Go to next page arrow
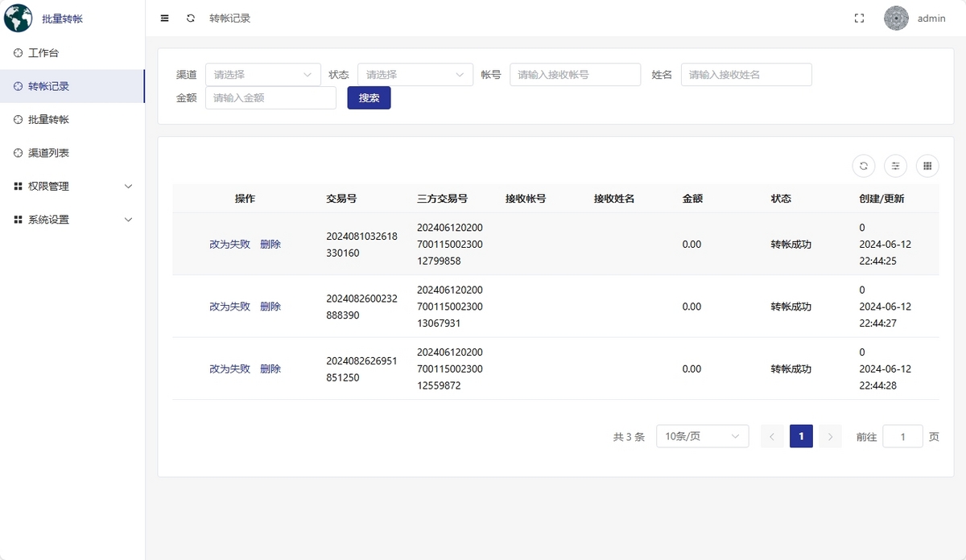This screenshot has width=966, height=560. pyautogui.click(x=831, y=436)
